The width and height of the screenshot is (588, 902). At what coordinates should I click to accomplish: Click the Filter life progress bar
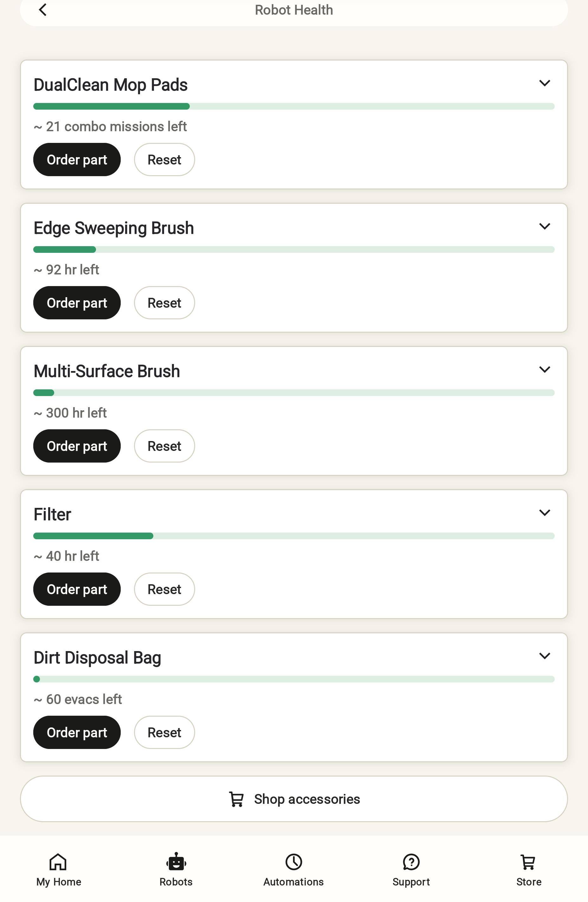coord(294,536)
